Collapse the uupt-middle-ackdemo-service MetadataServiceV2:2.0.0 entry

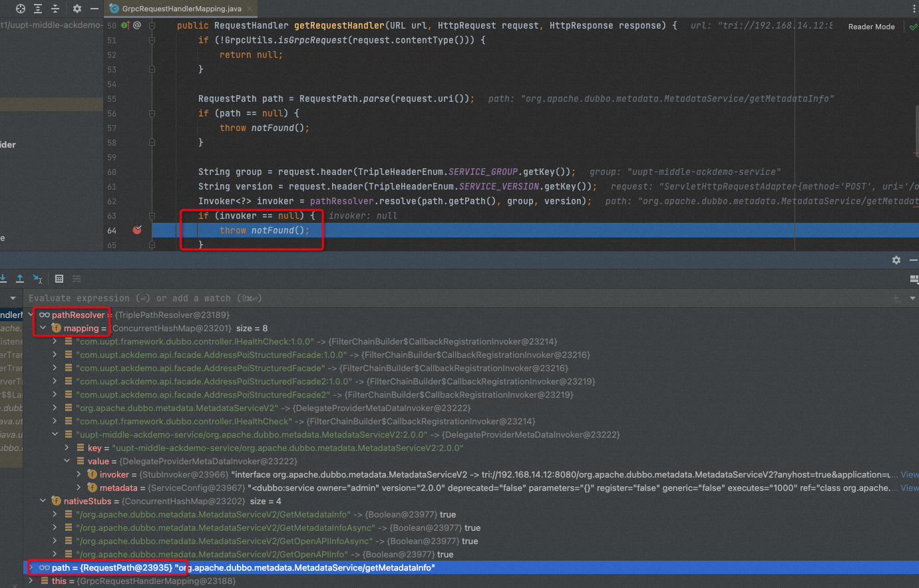point(55,434)
